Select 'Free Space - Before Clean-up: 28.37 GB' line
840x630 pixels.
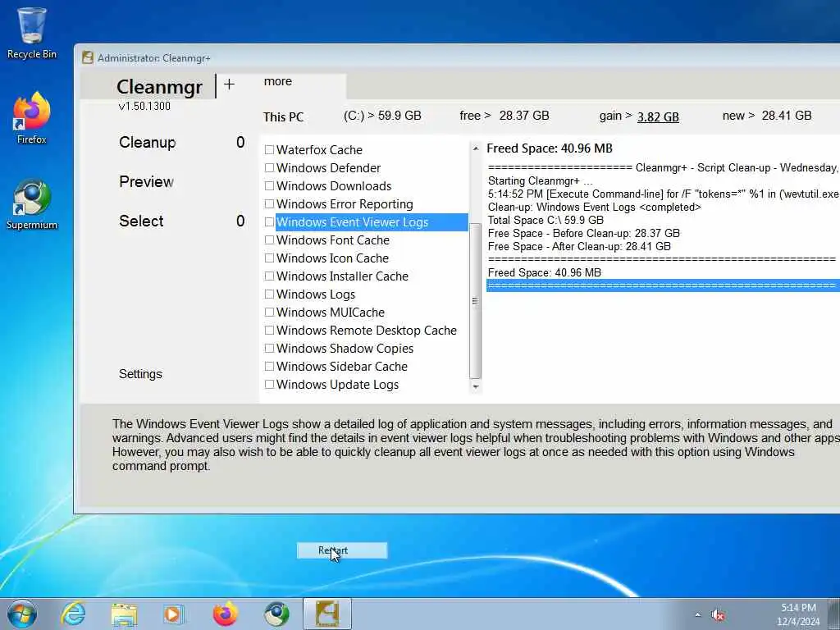click(x=583, y=234)
